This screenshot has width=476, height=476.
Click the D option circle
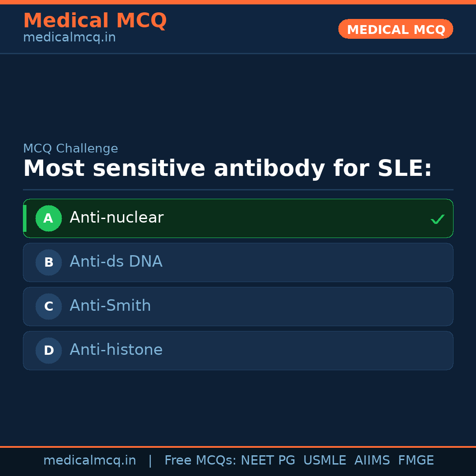(x=48, y=350)
